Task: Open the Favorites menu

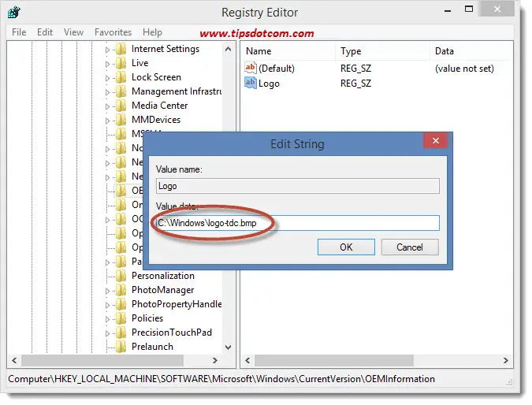Action: click(x=113, y=32)
